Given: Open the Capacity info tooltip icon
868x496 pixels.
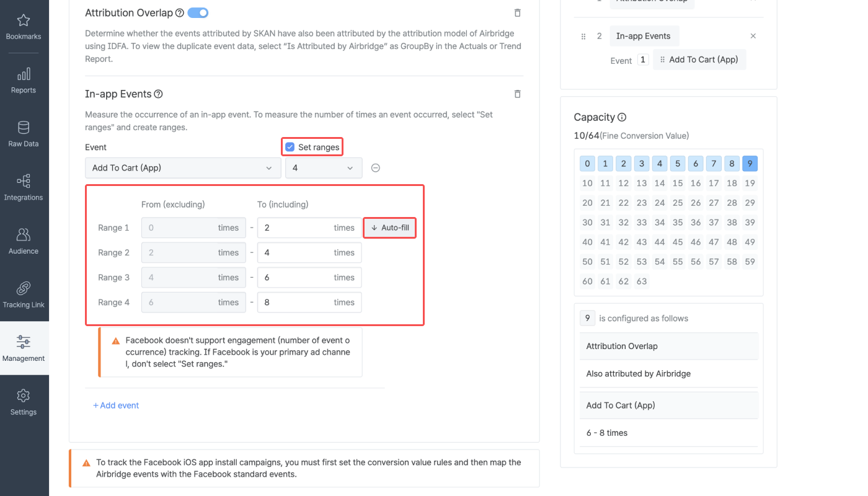Looking at the screenshot, I should pyautogui.click(x=621, y=117).
